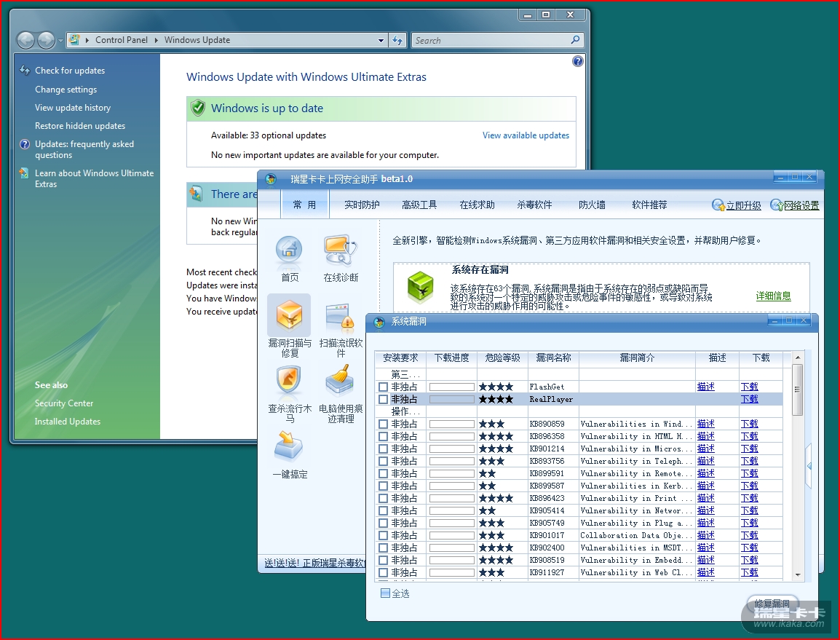Go back in Windows Update window
The image size is (840, 640).
pyautogui.click(x=25, y=40)
